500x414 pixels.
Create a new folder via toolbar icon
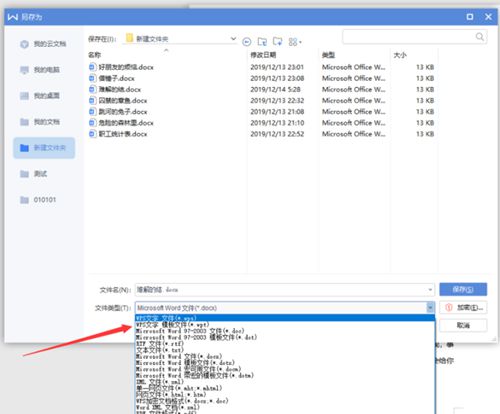277,41
